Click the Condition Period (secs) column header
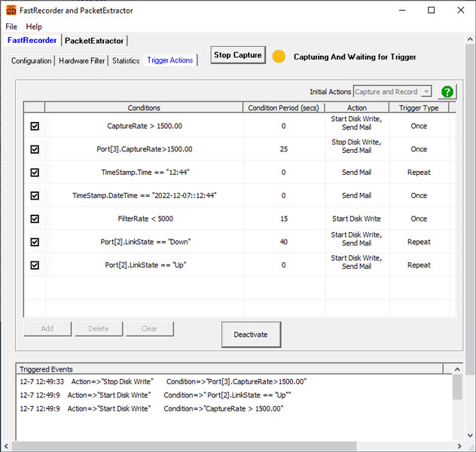Viewport: 476px width, 452px height. [283, 108]
